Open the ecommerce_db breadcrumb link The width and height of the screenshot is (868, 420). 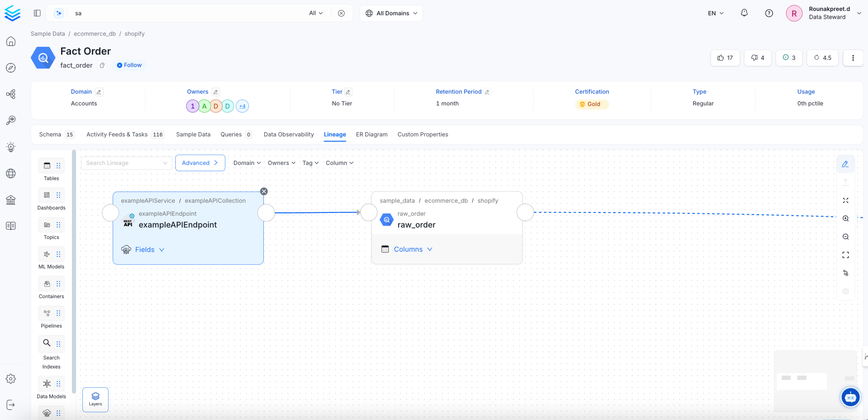(x=95, y=33)
